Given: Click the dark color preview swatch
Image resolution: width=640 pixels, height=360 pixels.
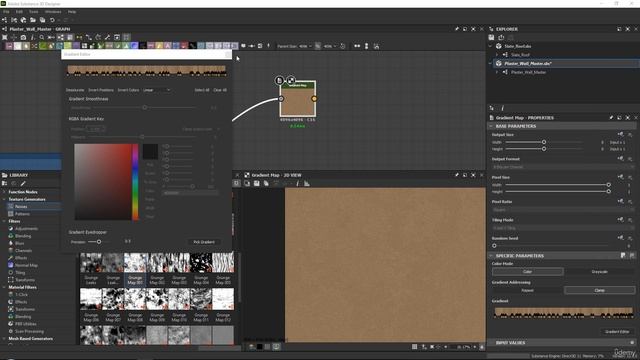Looking at the screenshot, I should 150,151.
